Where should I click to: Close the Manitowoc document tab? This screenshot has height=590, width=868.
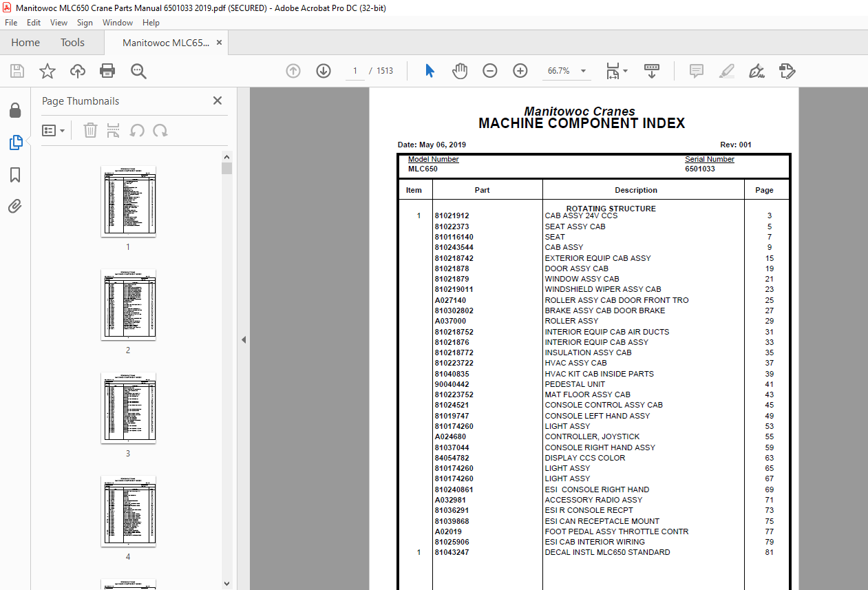click(220, 43)
